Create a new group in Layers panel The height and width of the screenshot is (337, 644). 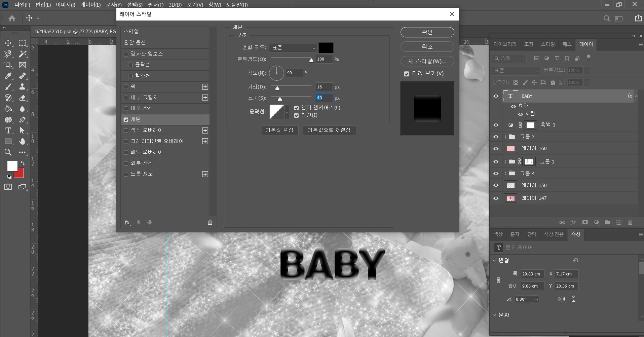[x=608, y=222]
